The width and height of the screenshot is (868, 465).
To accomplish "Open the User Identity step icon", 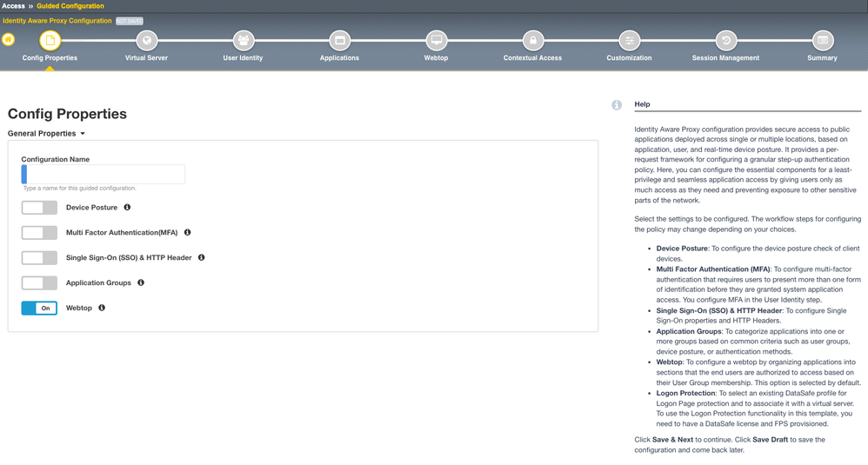I will point(243,40).
